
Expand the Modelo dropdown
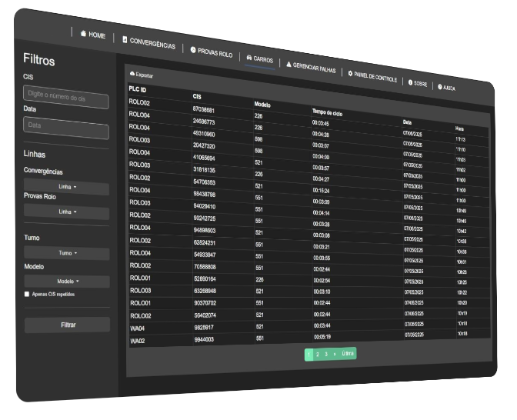[67, 281]
